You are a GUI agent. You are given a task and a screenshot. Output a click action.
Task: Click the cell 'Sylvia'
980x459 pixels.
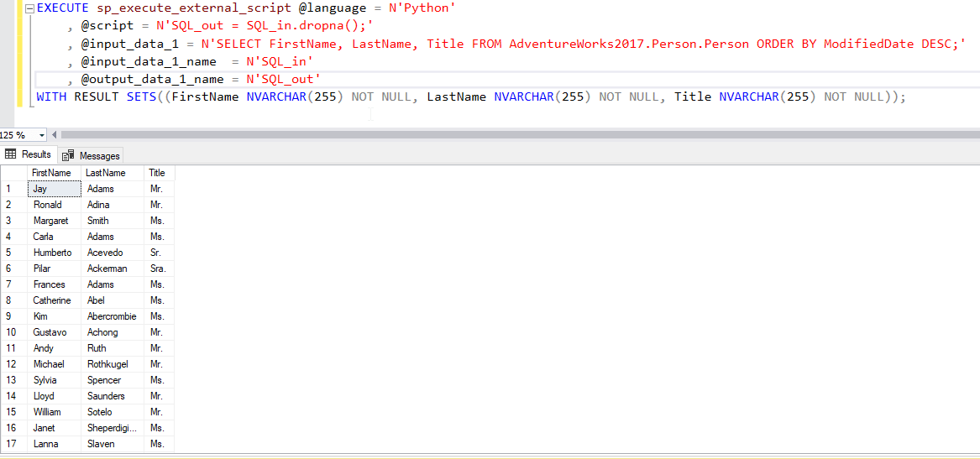(55, 380)
